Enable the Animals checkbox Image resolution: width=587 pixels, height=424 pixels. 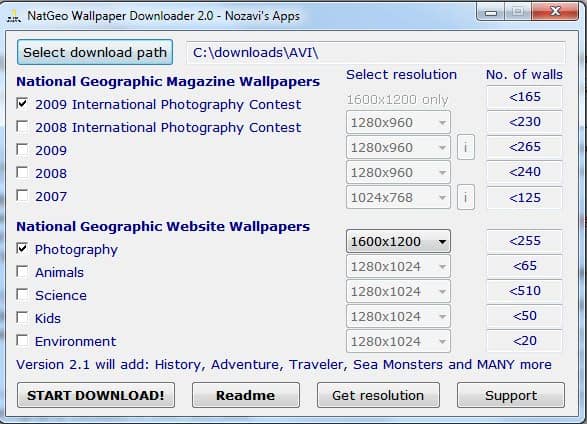22,272
